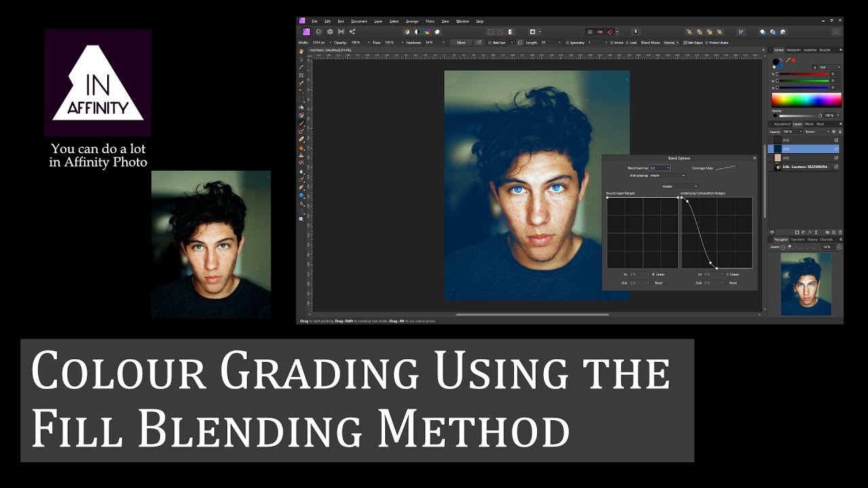
Task: Apply Auto Contrast from the toolbar
Action: [417, 32]
